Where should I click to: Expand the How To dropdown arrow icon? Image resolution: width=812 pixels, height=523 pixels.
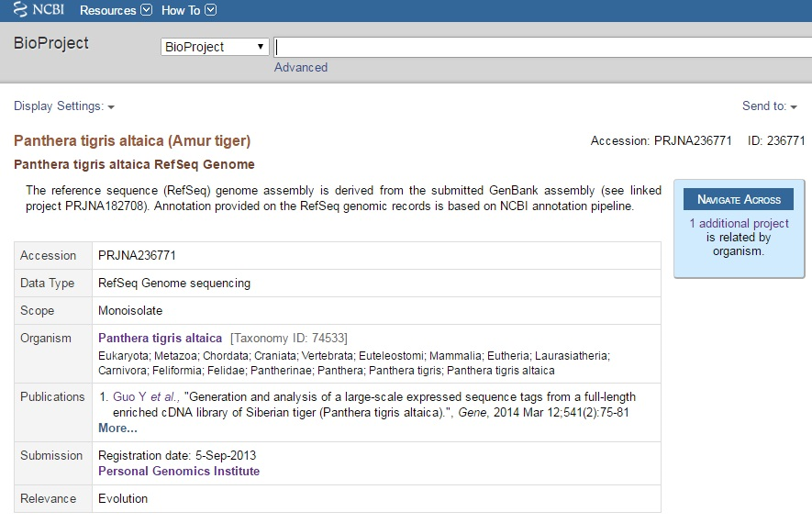211,10
